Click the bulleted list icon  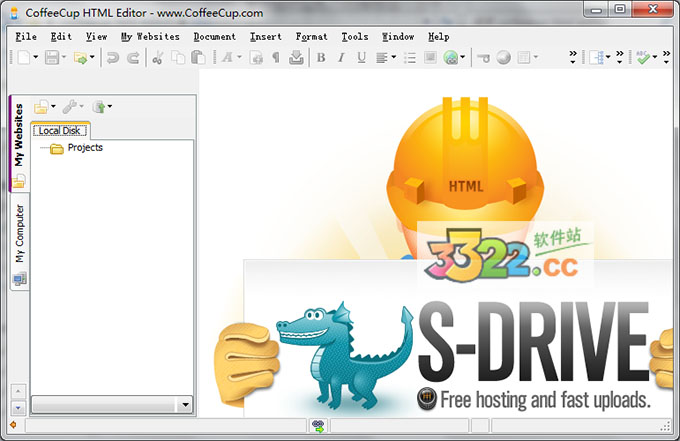click(410, 58)
